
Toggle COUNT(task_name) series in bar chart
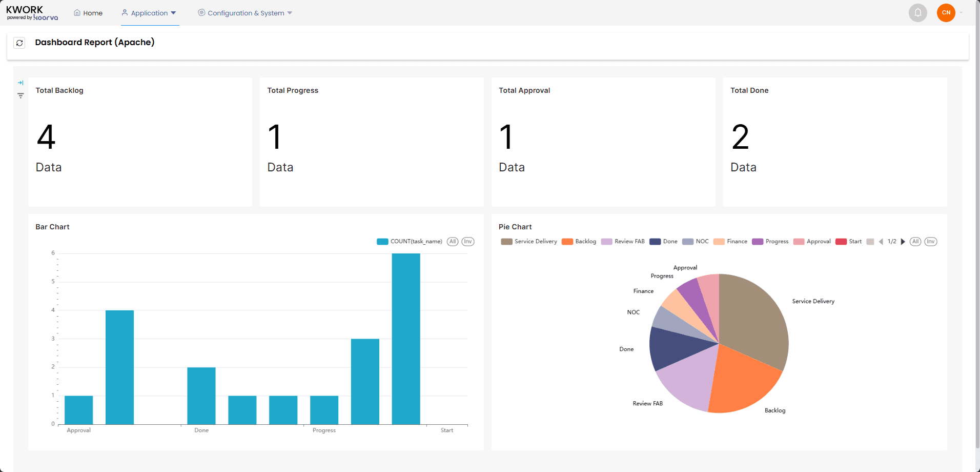[410, 242]
